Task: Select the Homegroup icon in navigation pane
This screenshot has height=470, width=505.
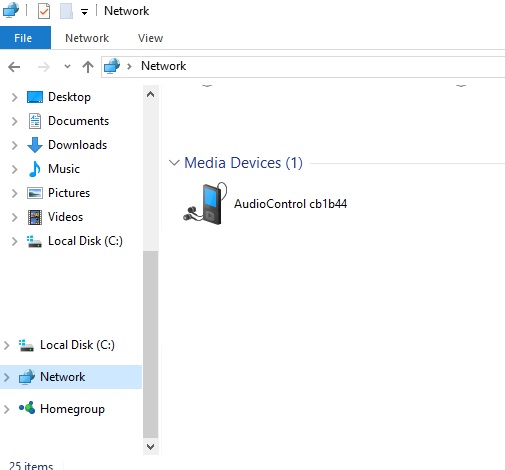Action: 27,408
